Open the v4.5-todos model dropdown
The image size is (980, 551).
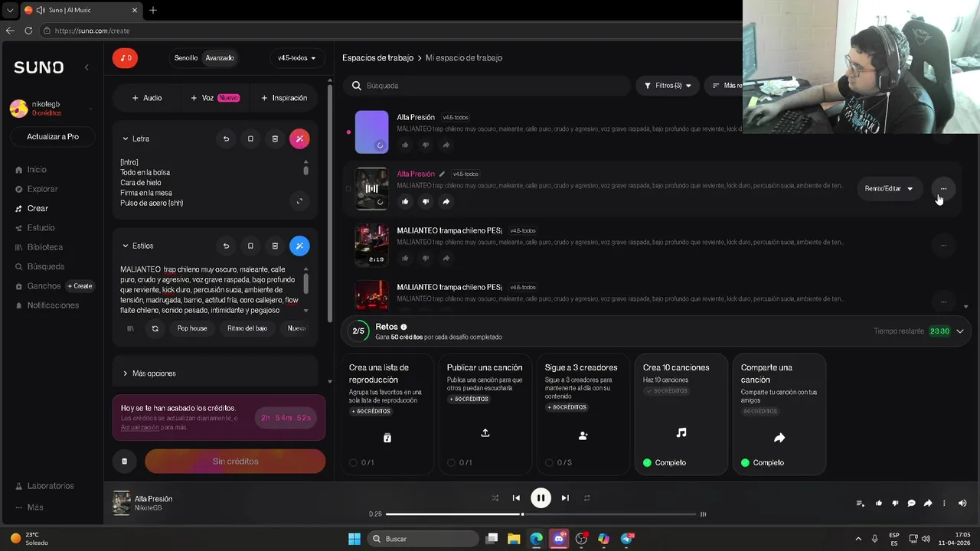pyautogui.click(x=297, y=58)
